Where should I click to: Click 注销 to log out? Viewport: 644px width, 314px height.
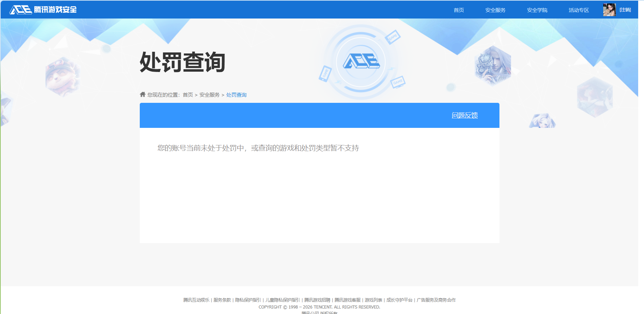pos(624,10)
